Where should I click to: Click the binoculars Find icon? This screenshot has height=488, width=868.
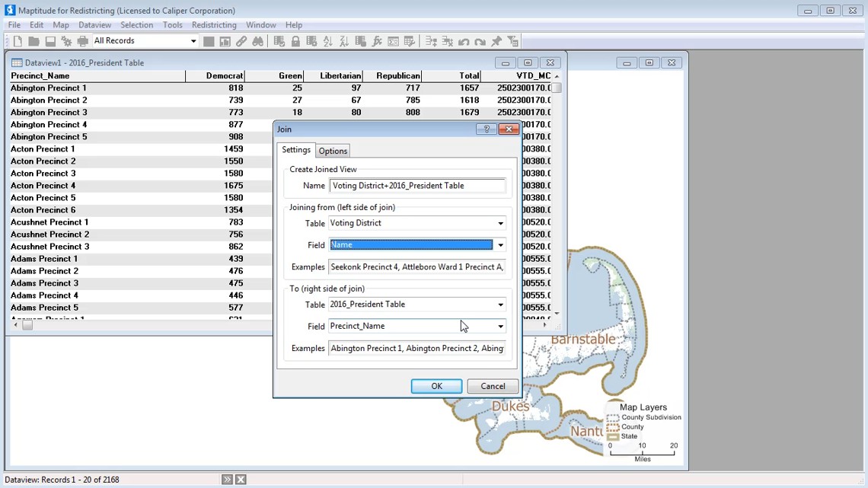[258, 41]
